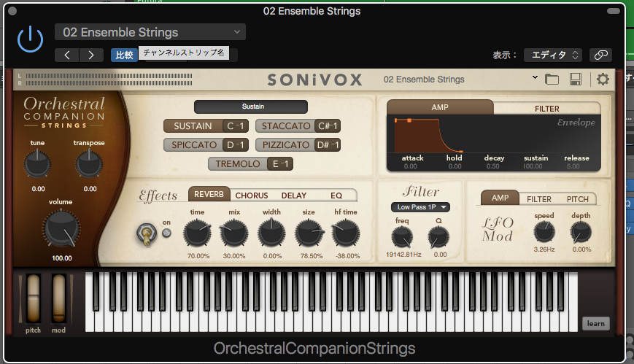The width and height of the screenshot is (634, 364).
Task: Go to next preset with right arrow
Action: point(91,55)
